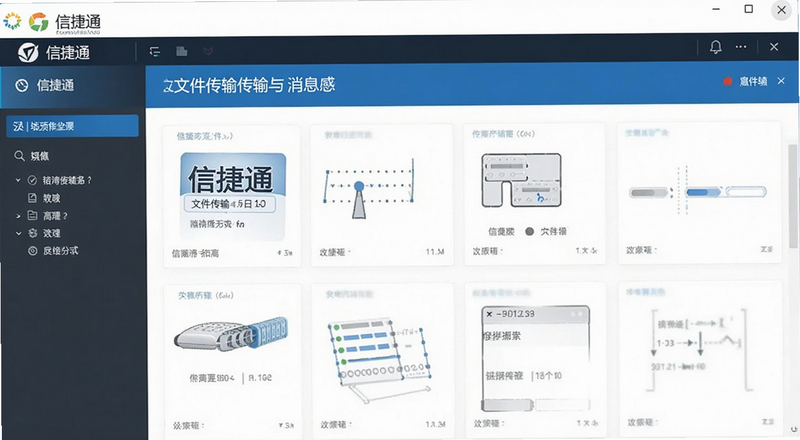Open the double-chevron dropdown in top toolbar
The height and width of the screenshot is (440, 800).
click(208, 51)
